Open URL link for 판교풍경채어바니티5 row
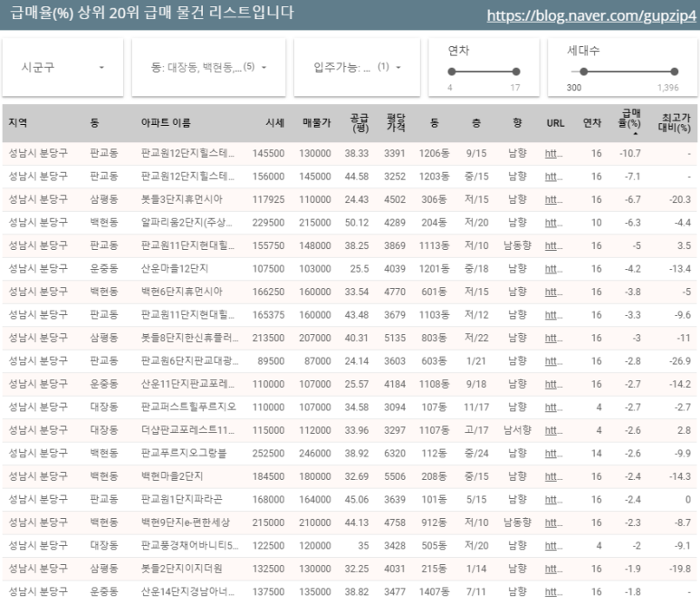The height and width of the screenshot is (604, 700). [x=553, y=546]
